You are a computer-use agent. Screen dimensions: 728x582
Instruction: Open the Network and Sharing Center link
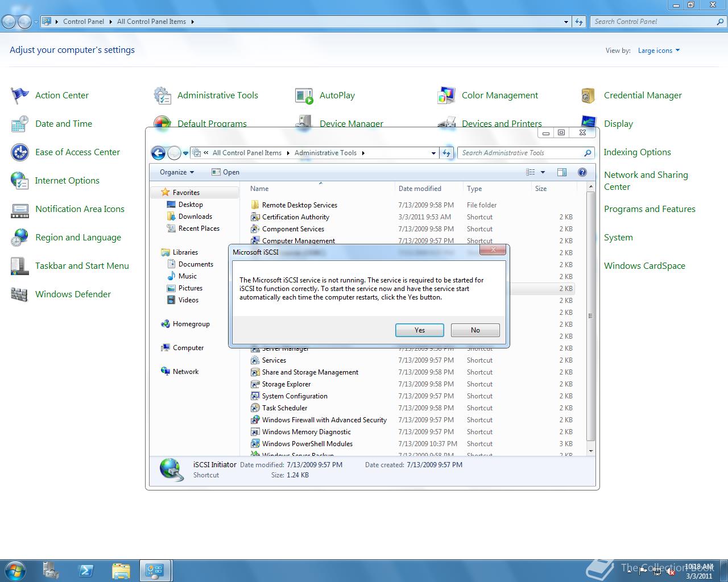coord(646,181)
